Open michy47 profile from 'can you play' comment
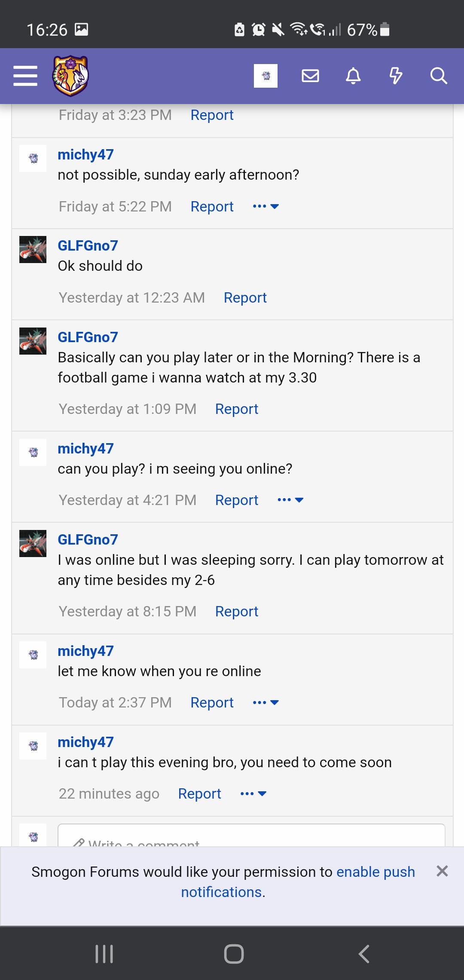Viewport: 464px width, 980px height. tap(85, 449)
